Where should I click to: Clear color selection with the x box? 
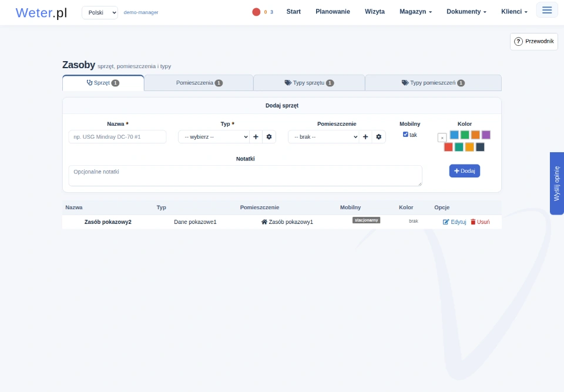442,138
